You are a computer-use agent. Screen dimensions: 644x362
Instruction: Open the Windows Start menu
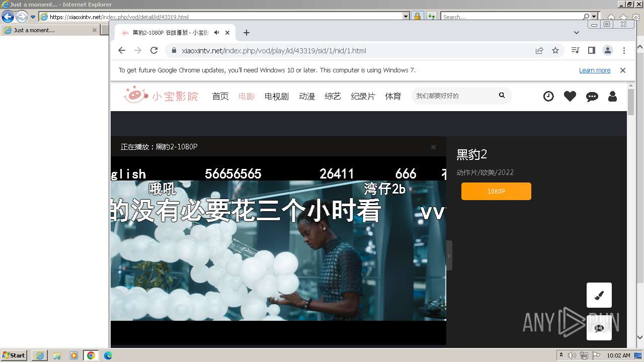(x=14, y=355)
